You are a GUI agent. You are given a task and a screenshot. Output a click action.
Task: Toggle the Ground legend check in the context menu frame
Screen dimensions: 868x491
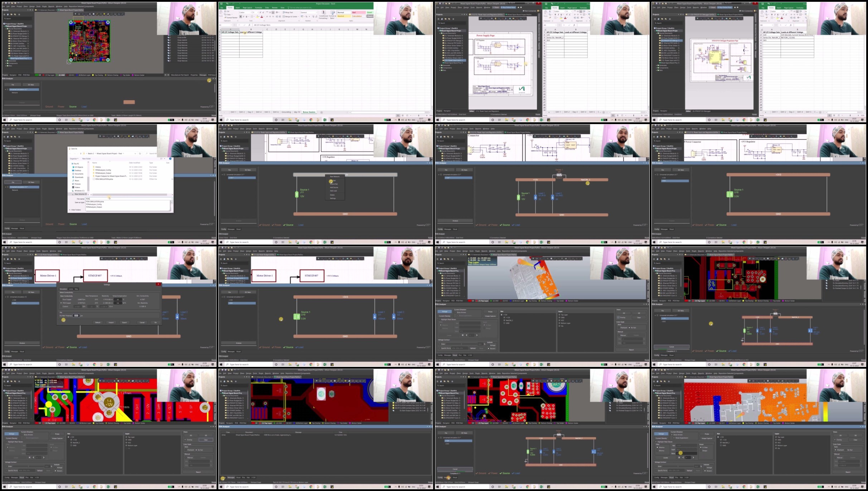coord(265,225)
